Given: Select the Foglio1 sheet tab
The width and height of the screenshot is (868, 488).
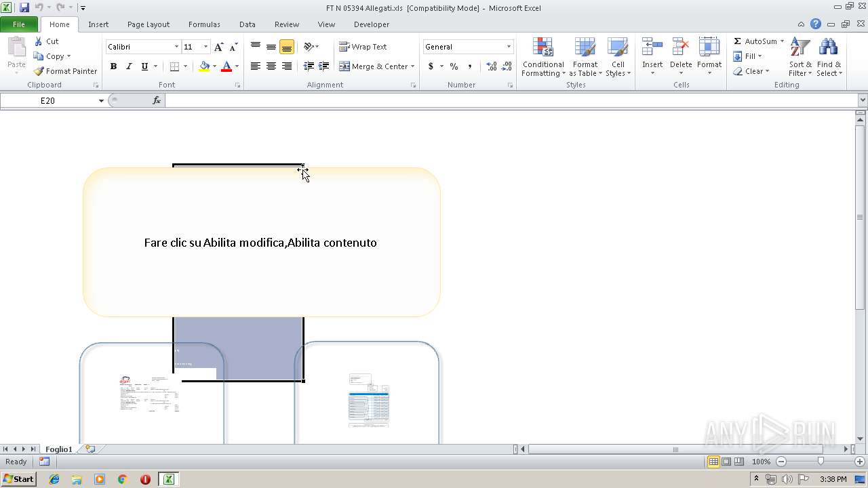Looking at the screenshot, I should tap(59, 449).
